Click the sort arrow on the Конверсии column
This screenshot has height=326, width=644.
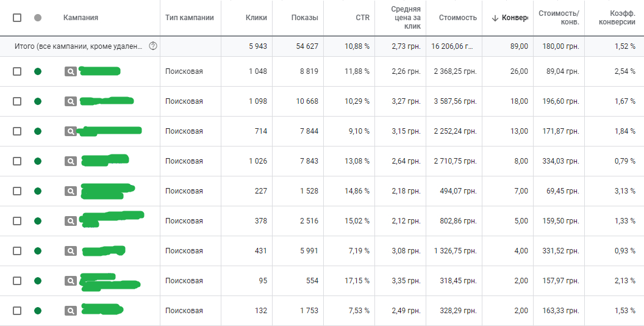point(495,18)
